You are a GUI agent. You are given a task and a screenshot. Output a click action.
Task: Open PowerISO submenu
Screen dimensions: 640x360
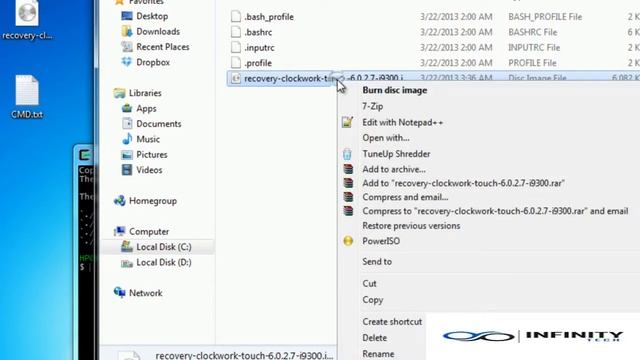pyautogui.click(x=381, y=241)
